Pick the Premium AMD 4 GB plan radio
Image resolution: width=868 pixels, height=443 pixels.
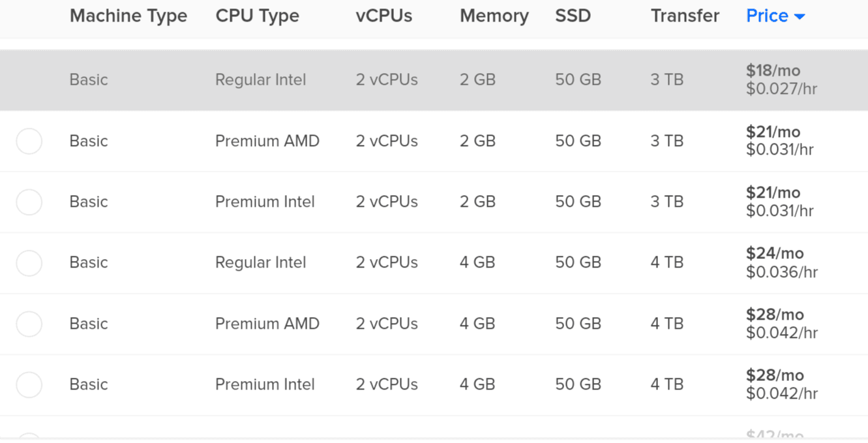tap(29, 324)
